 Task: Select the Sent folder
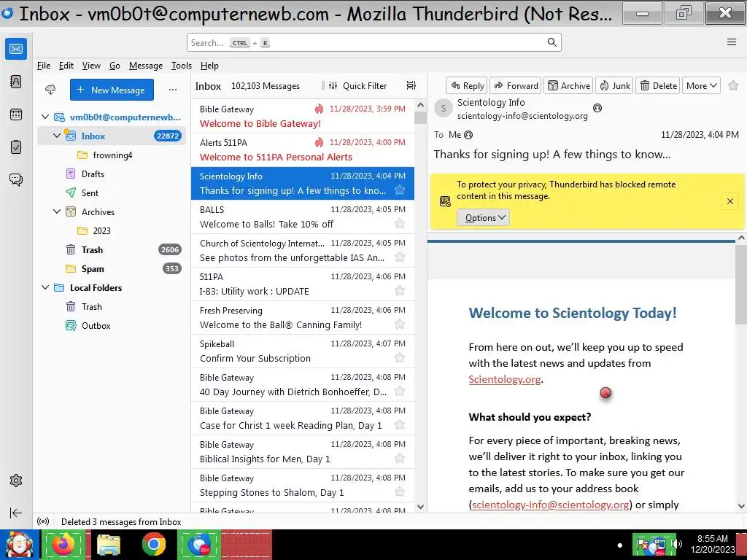point(111,192)
